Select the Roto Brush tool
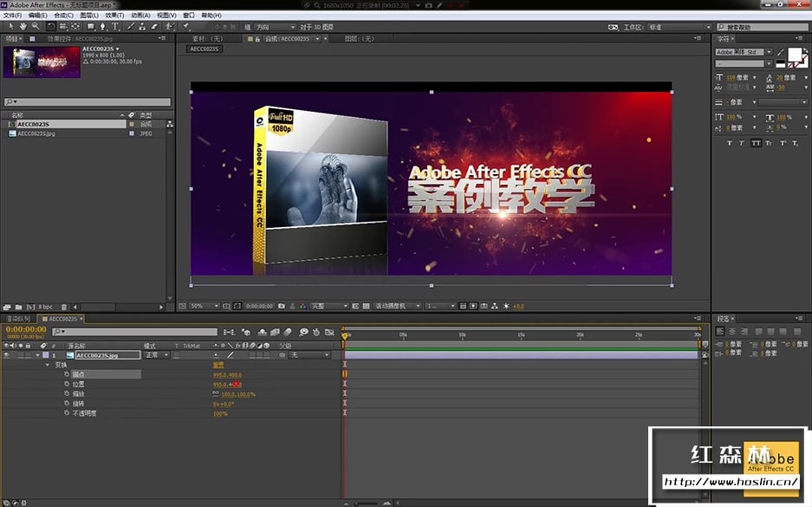This screenshot has height=507, width=812. [x=169, y=26]
